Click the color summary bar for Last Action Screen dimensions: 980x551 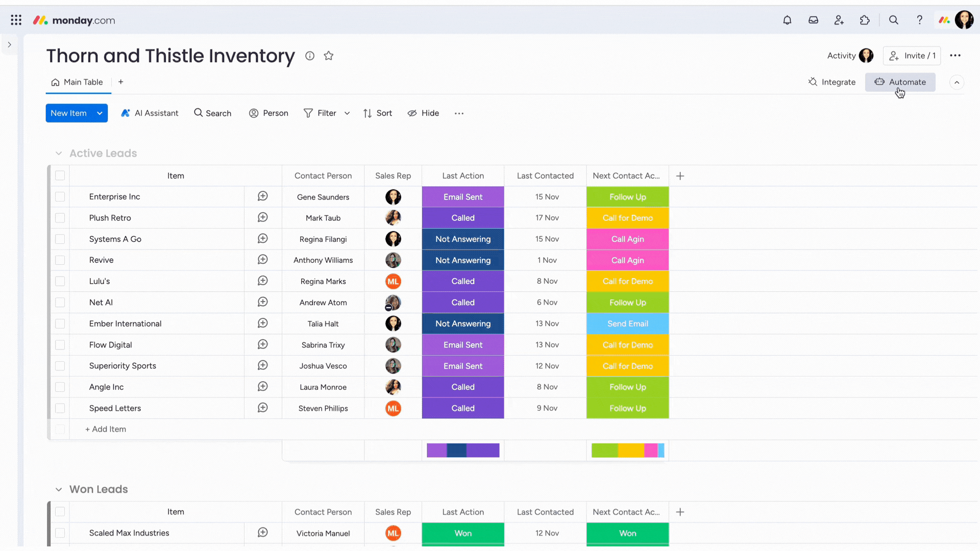(x=463, y=450)
